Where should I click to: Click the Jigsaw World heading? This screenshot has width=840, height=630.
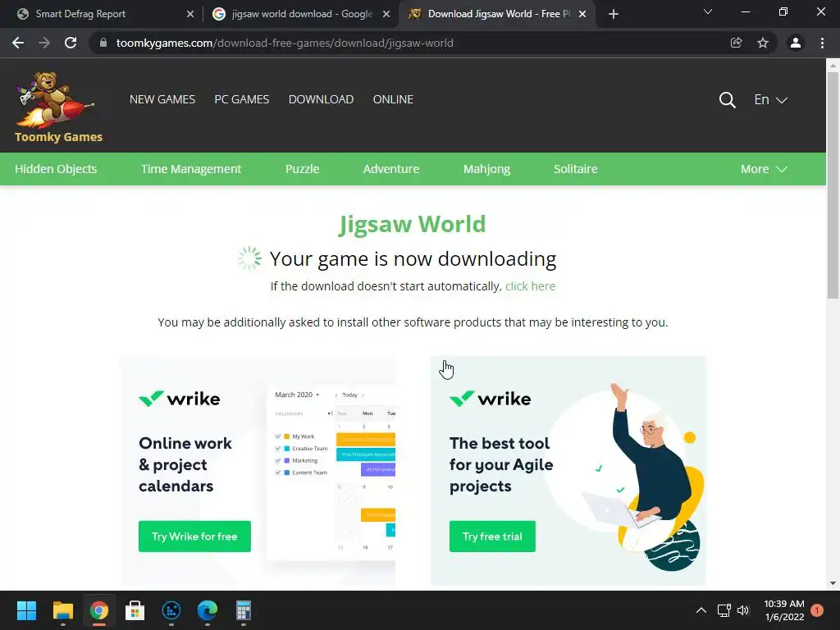(x=413, y=225)
